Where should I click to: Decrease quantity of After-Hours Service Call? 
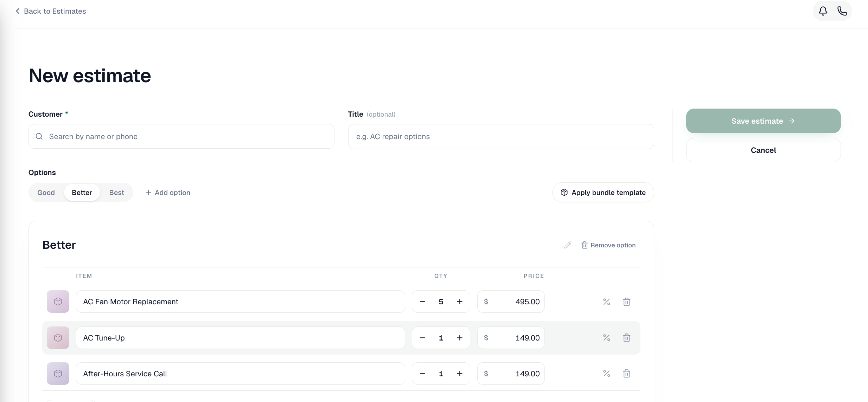(x=422, y=374)
